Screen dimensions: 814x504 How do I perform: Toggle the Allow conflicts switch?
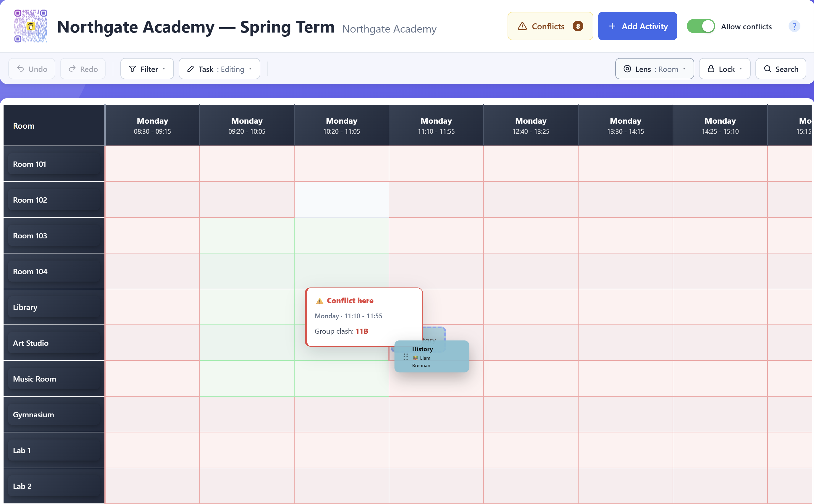701,26
